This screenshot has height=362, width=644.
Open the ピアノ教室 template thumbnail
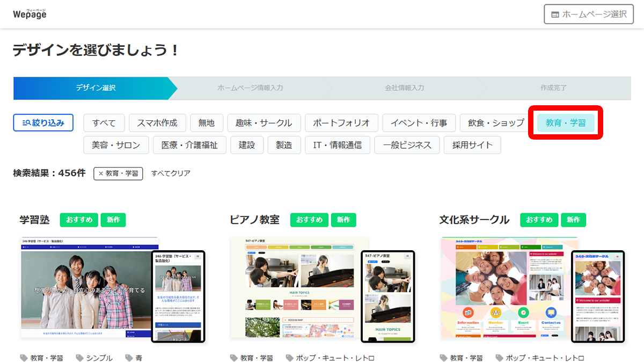pyautogui.click(x=299, y=287)
